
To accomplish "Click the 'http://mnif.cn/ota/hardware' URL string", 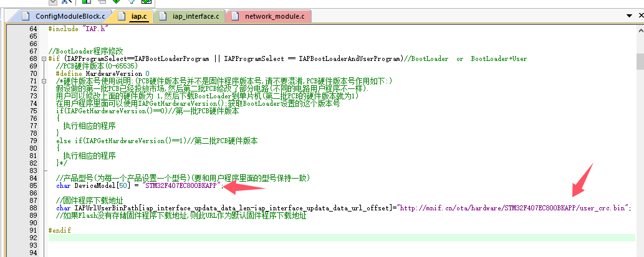I will (513, 208).
